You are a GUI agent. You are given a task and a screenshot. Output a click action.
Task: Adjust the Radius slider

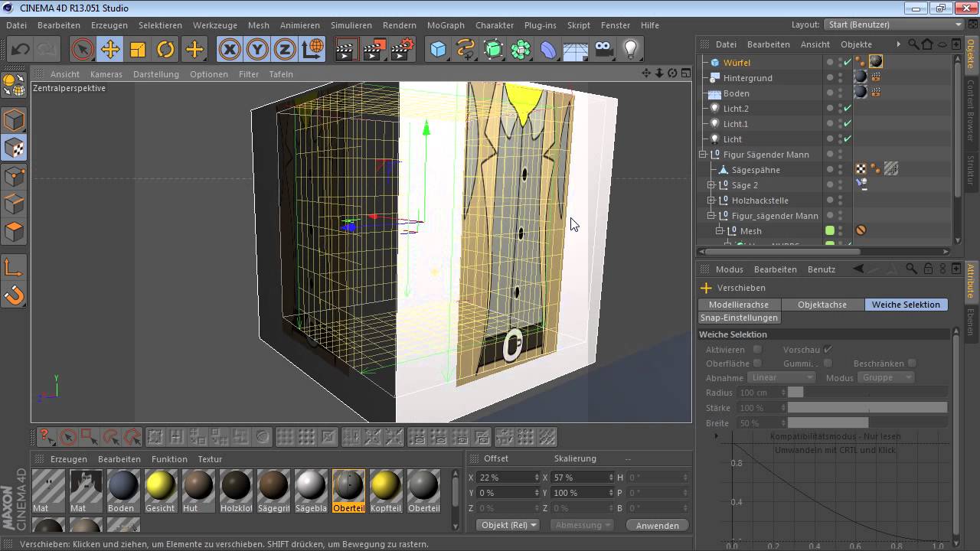(867, 393)
